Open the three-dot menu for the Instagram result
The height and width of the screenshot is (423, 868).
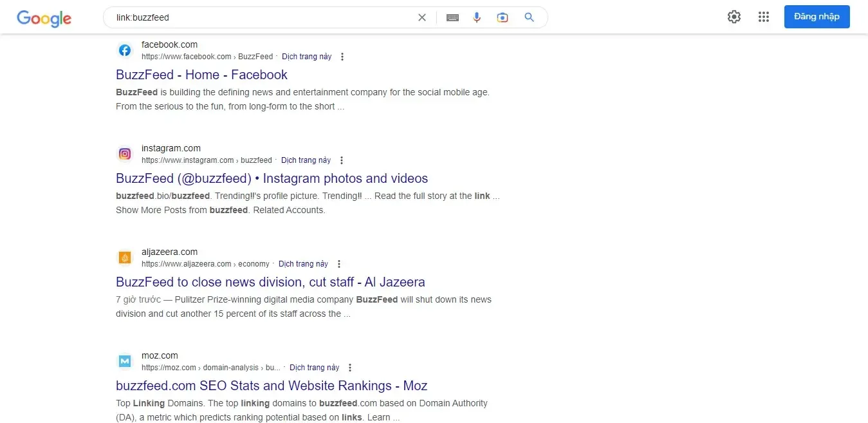(x=342, y=160)
